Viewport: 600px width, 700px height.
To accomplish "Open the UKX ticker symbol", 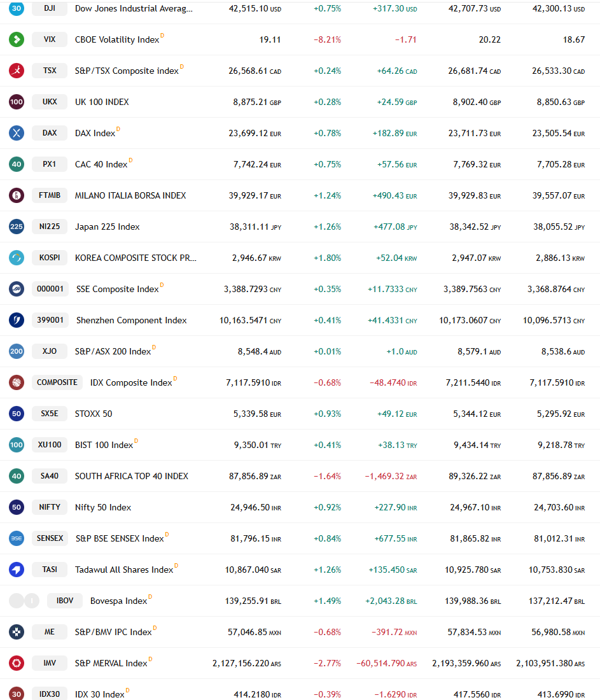I will (50, 102).
